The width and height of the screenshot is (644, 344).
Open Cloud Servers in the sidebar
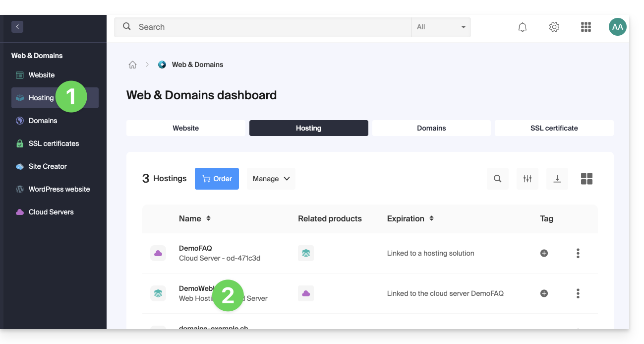pos(51,212)
